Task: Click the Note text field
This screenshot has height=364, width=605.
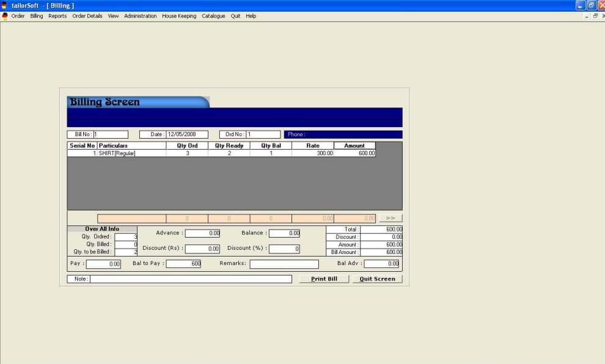Action: click(x=191, y=279)
